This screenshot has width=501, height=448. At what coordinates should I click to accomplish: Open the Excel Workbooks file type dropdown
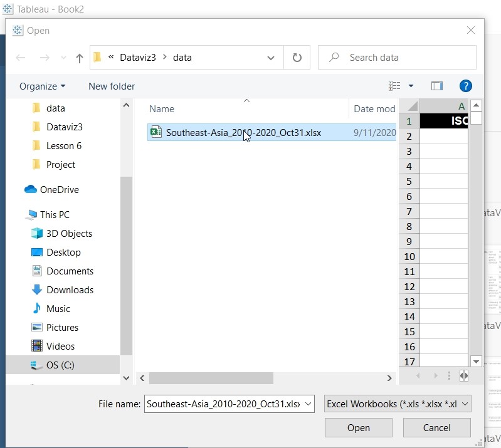pos(398,404)
